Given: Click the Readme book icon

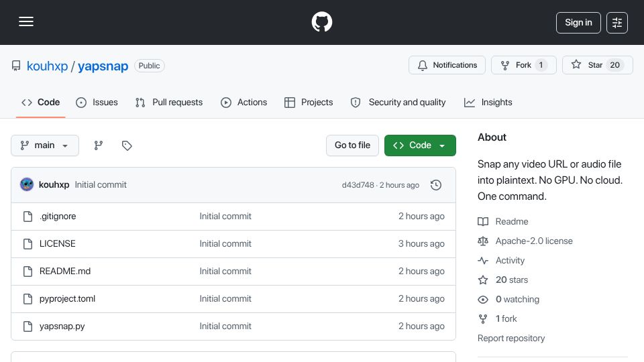Looking at the screenshot, I should [483, 222].
